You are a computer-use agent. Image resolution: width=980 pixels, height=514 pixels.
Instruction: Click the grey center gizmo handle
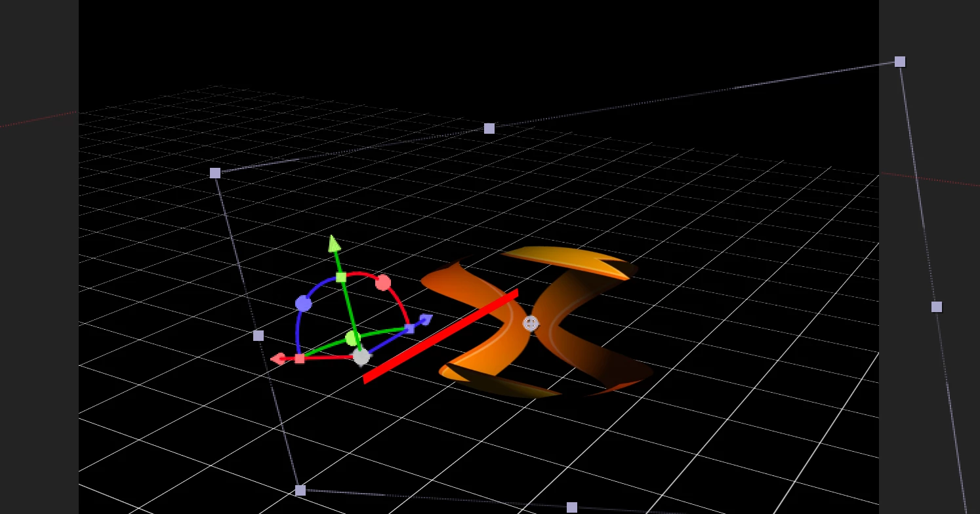pyautogui.click(x=361, y=357)
